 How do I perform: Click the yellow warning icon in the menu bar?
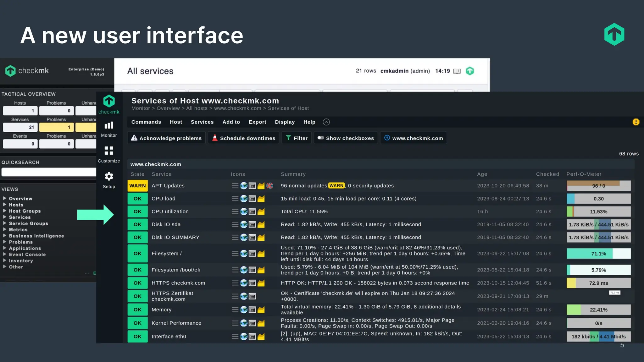click(636, 122)
